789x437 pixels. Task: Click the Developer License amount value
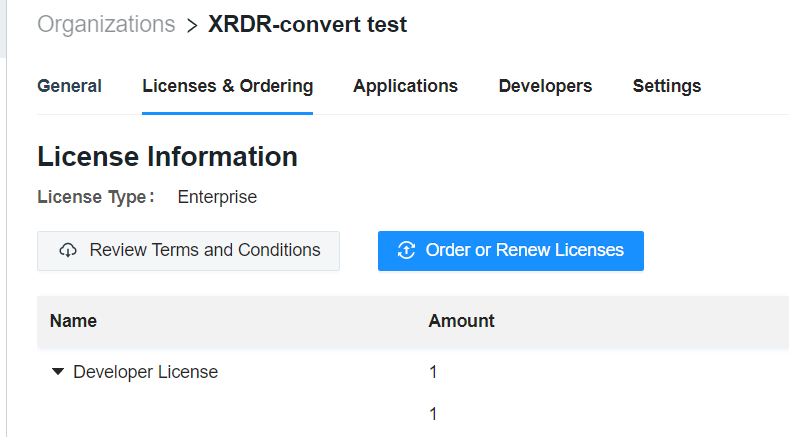pyautogui.click(x=433, y=372)
